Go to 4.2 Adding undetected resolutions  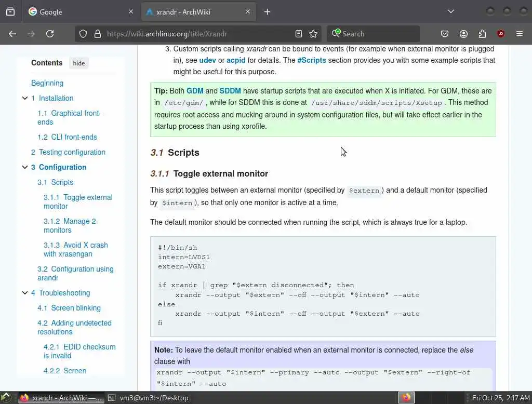click(x=74, y=327)
